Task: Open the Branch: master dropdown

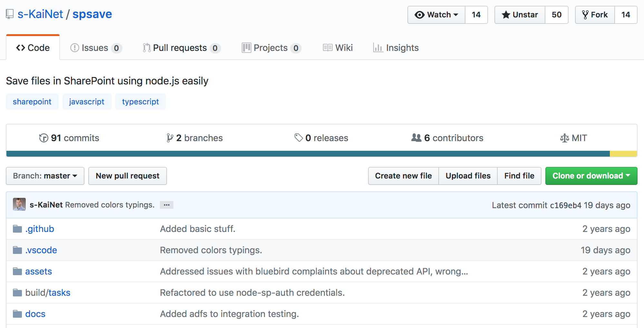Action: tap(45, 176)
